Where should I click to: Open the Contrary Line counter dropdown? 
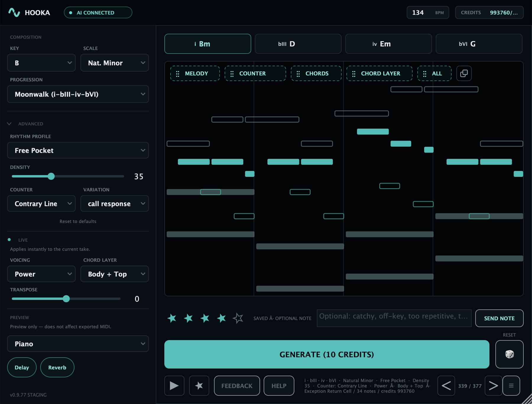(x=41, y=203)
